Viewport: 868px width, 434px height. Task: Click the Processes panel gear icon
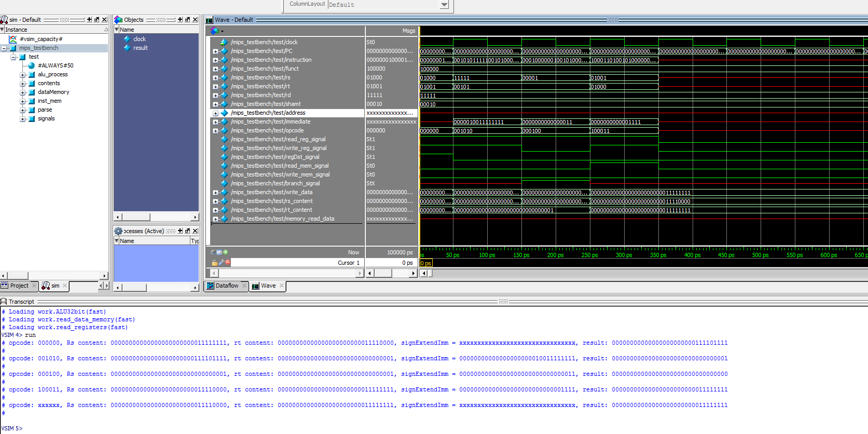118,231
